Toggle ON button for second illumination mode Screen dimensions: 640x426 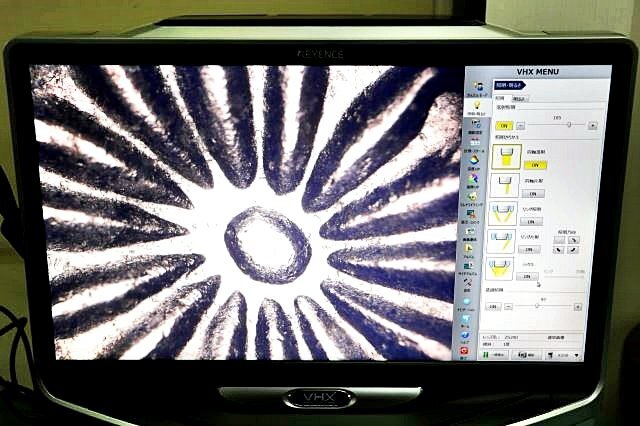click(x=534, y=194)
